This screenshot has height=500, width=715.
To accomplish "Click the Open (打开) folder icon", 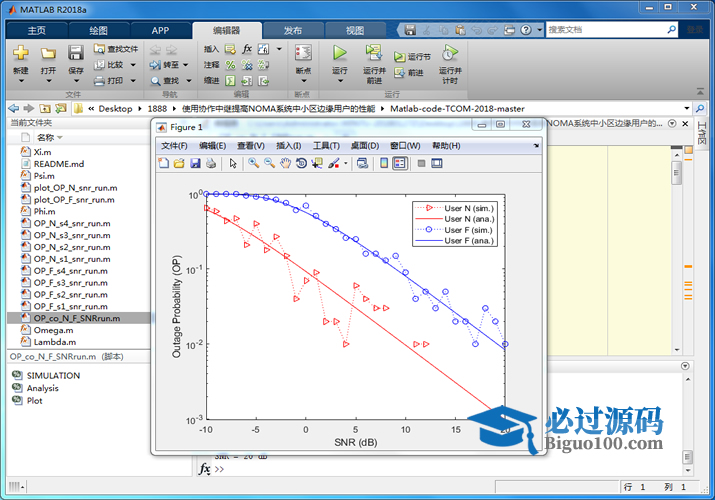I will pyautogui.click(x=48, y=53).
